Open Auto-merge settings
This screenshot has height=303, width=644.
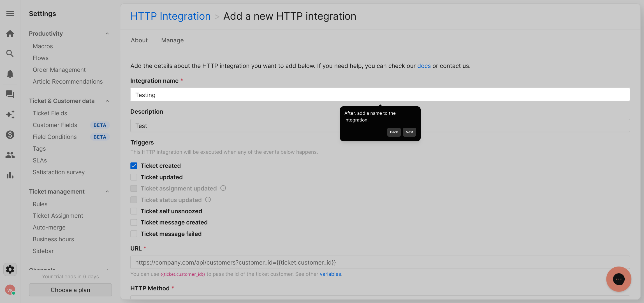(x=49, y=228)
